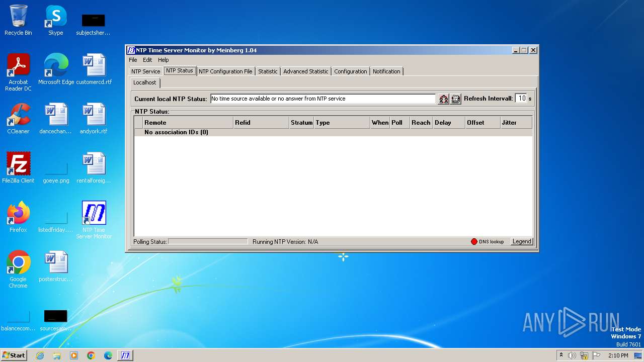
Task: Click NTP Monitor taskbar button
Action: 125,355
